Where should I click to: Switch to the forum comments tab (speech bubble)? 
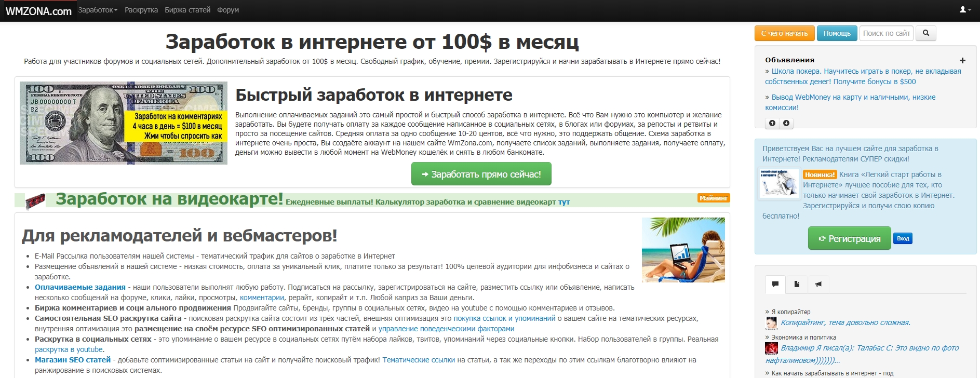775,284
